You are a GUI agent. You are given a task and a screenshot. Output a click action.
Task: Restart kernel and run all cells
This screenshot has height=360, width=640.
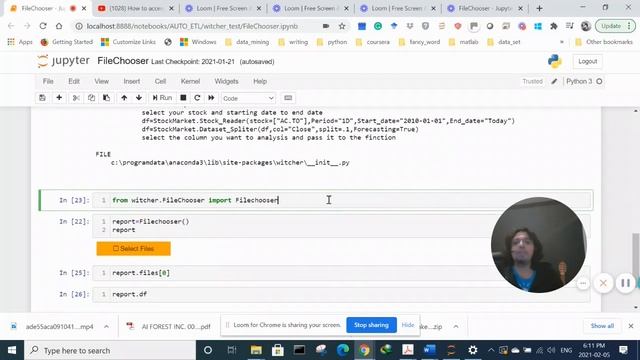pyautogui.click(x=211, y=98)
